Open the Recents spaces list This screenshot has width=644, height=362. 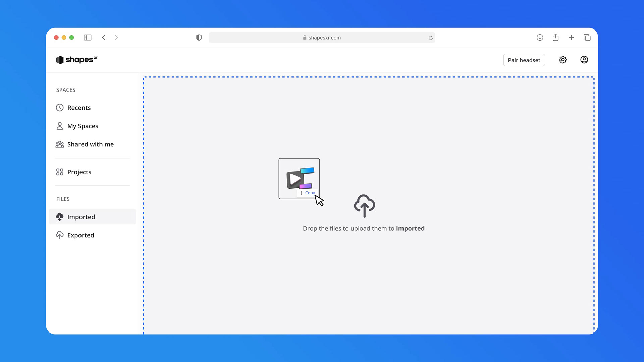pyautogui.click(x=92, y=108)
